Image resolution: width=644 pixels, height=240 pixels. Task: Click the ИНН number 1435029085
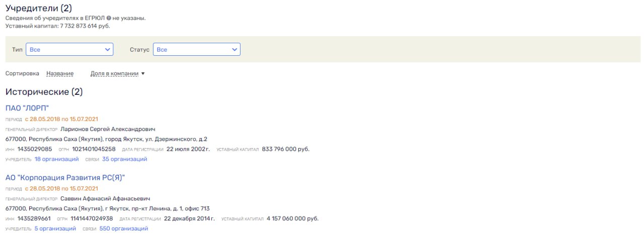coord(35,149)
